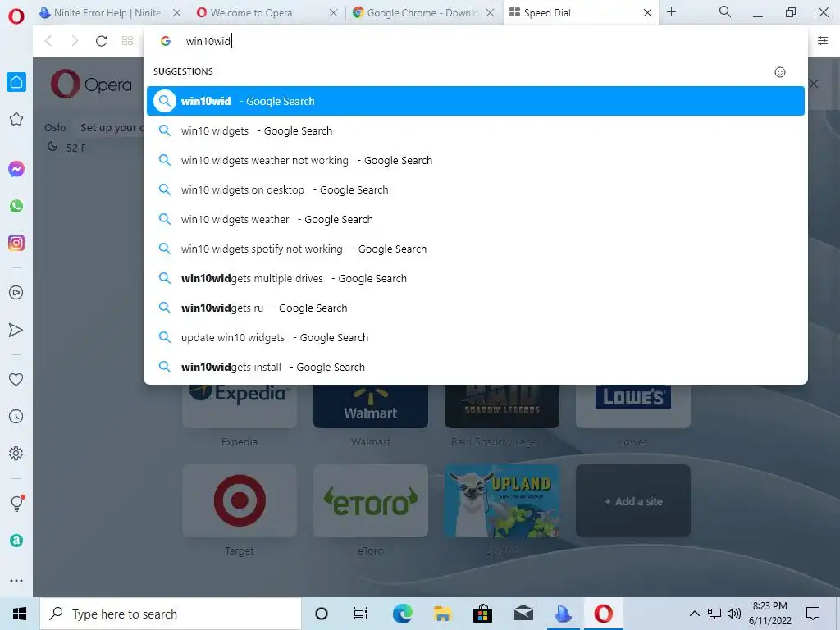The width and height of the screenshot is (840, 630).
Task: Open the green 'a' extension icon in the sidebar
Action: coord(16,541)
